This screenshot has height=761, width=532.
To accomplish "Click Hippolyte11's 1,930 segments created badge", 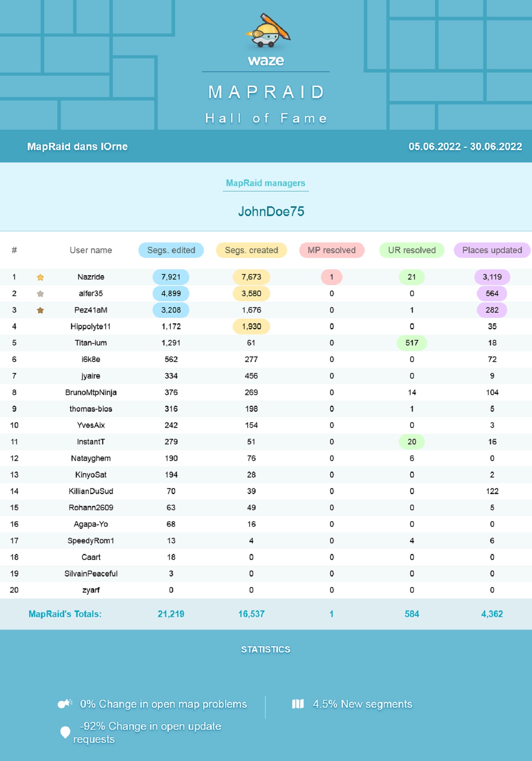I will (251, 326).
